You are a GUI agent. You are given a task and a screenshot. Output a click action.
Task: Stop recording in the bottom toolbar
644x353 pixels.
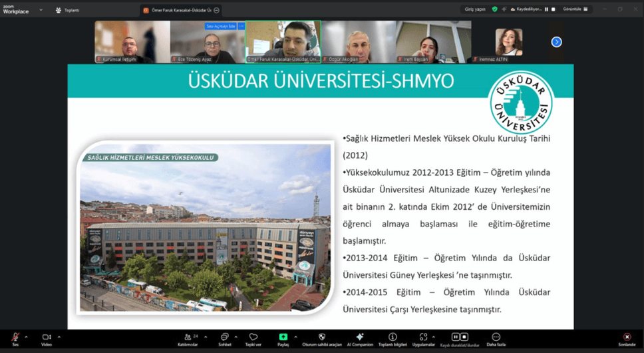[464, 337]
